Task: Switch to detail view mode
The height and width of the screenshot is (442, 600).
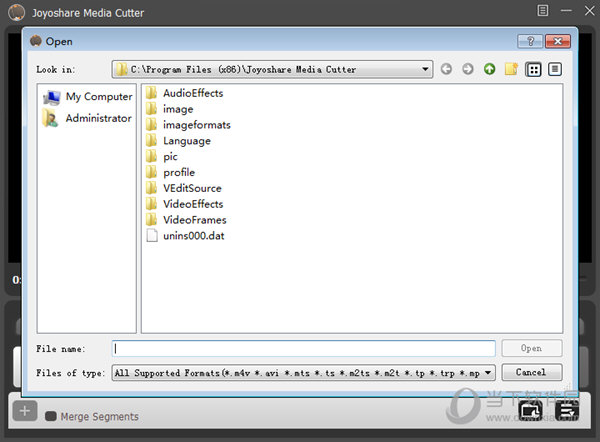Action: point(554,69)
